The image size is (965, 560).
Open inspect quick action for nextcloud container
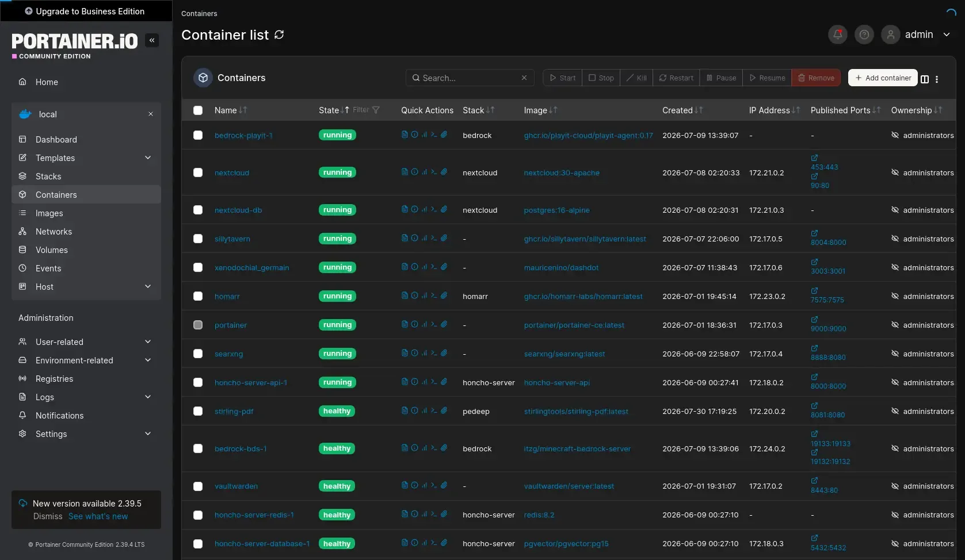click(x=414, y=172)
